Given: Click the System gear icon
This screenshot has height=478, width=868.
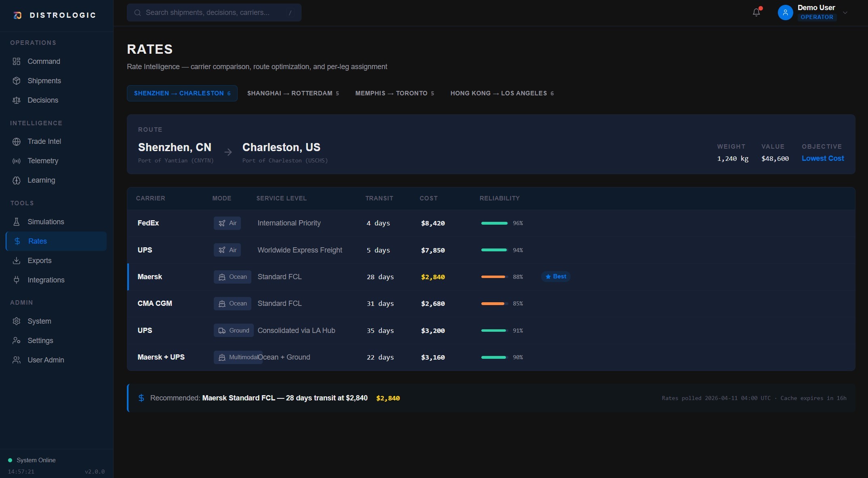Looking at the screenshot, I should pyautogui.click(x=17, y=321).
